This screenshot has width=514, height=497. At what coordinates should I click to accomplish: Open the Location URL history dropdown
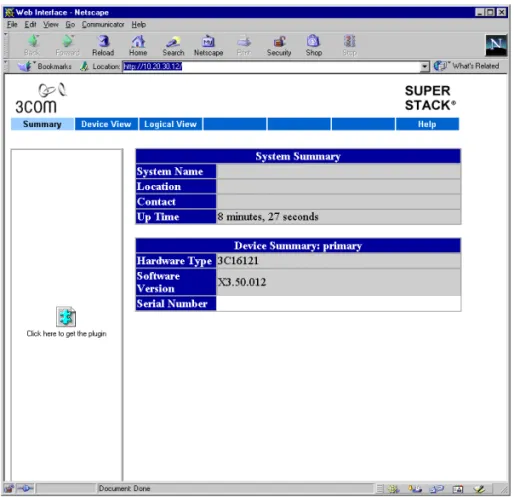(424, 66)
